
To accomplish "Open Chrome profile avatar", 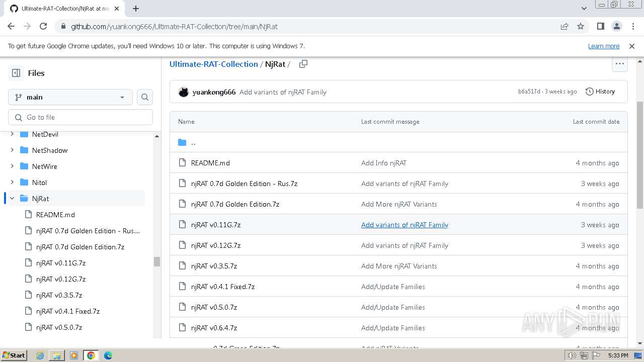I will click(616, 26).
